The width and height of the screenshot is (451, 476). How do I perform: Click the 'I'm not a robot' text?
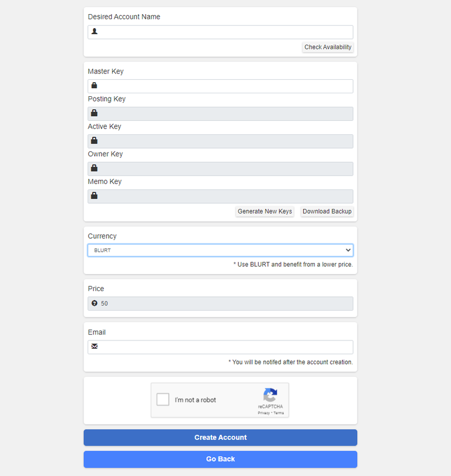coord(196,400)
